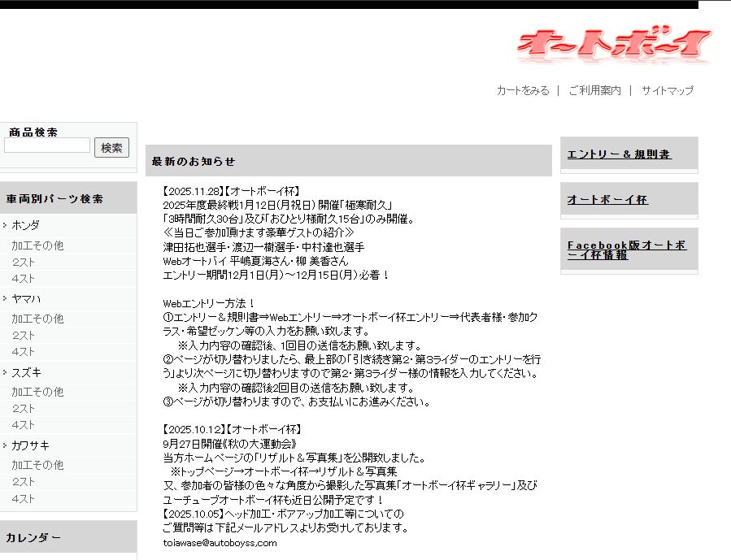Select 2スト under カワサキ

(24, 482)
